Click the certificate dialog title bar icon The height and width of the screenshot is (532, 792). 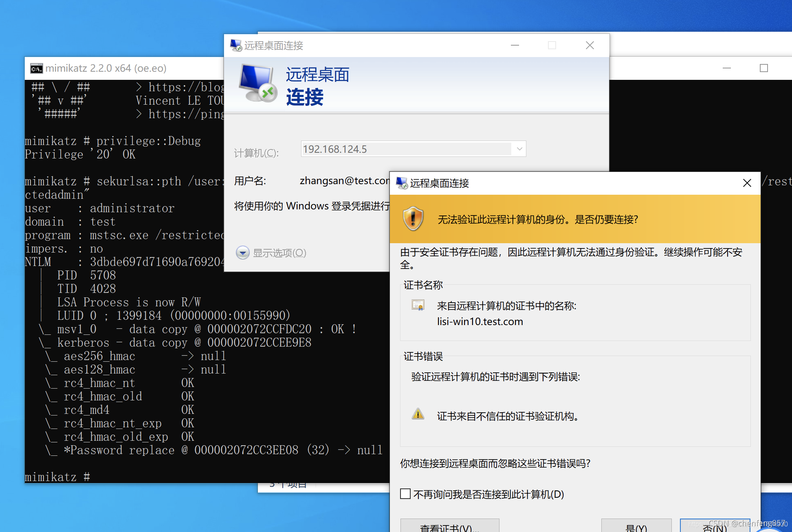point(402,183)
